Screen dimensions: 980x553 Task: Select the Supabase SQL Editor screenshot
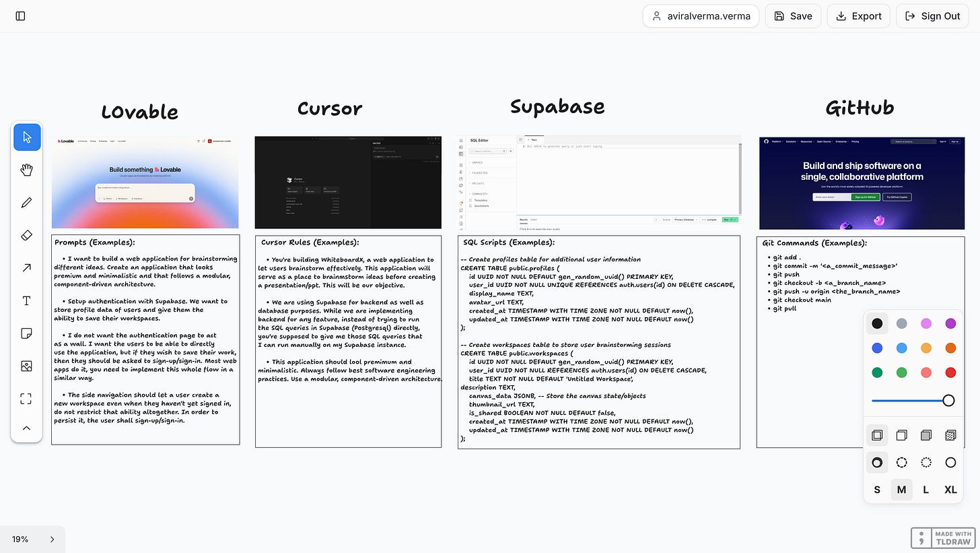(x=599, y=183)
